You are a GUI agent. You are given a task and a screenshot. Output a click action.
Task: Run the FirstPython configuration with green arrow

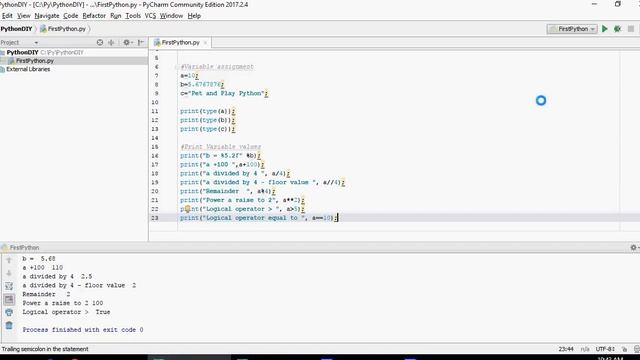(x=604, y=29)
